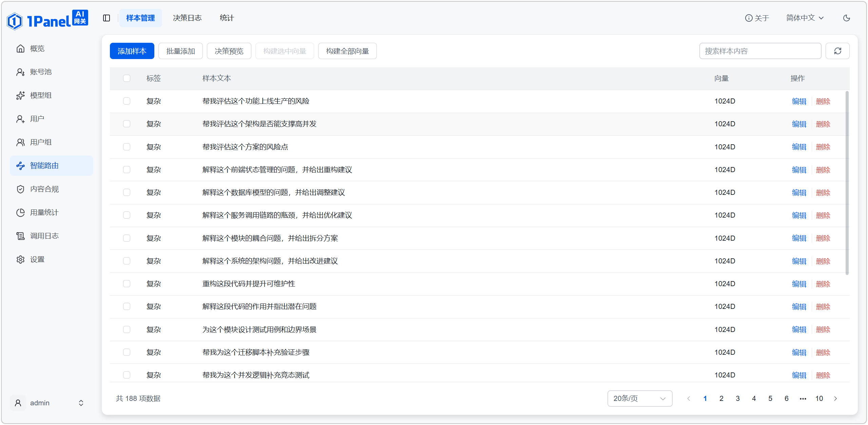Check row 解释这个前端状态管理的问题
868x425 pixels.
[127, 170]
